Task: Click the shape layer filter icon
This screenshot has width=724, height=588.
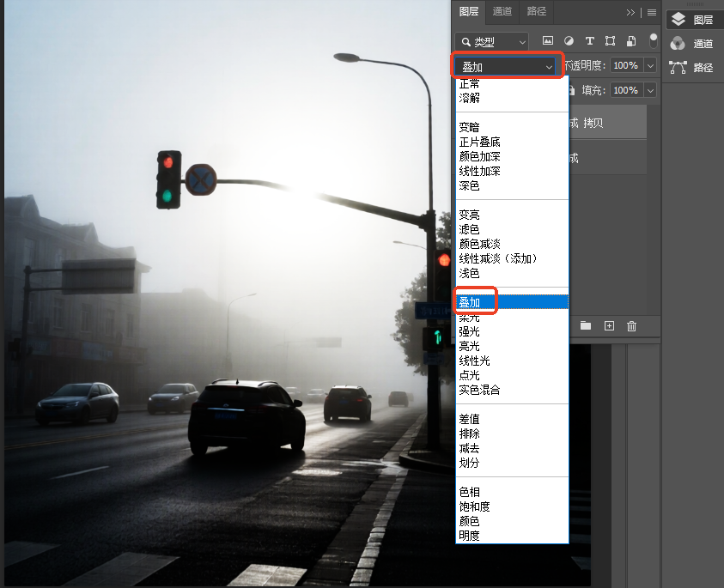Action: point(610,40)
